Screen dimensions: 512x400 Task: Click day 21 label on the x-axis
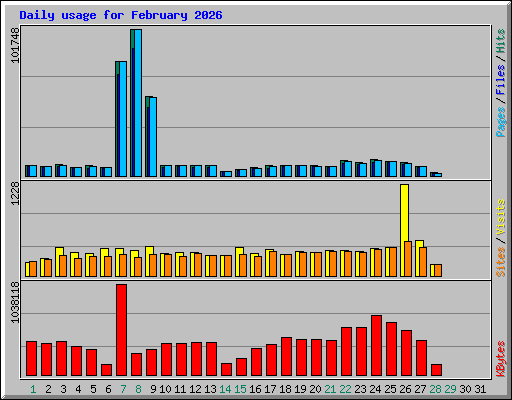pyautogui.click(x=330, y=389)
